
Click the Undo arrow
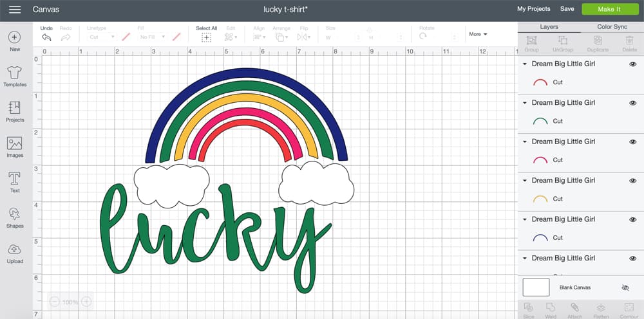click(46, 37)
